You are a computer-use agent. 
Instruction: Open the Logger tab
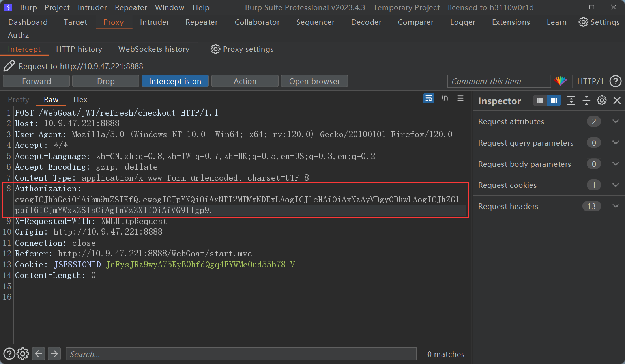click(462, 22)
